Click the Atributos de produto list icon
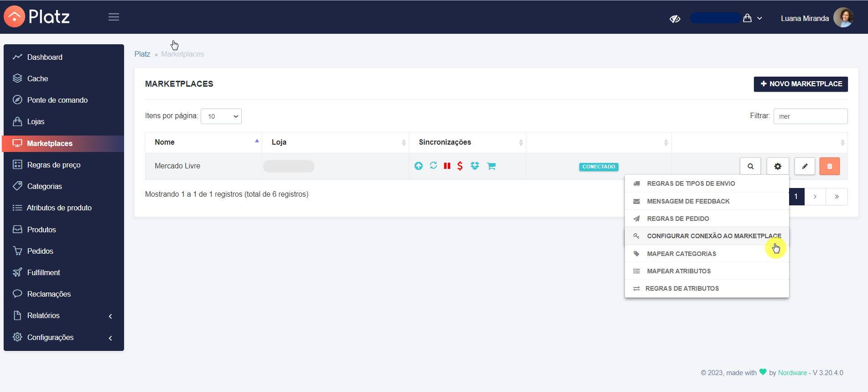This screenshot has width=868, height=392. [17, 208]
